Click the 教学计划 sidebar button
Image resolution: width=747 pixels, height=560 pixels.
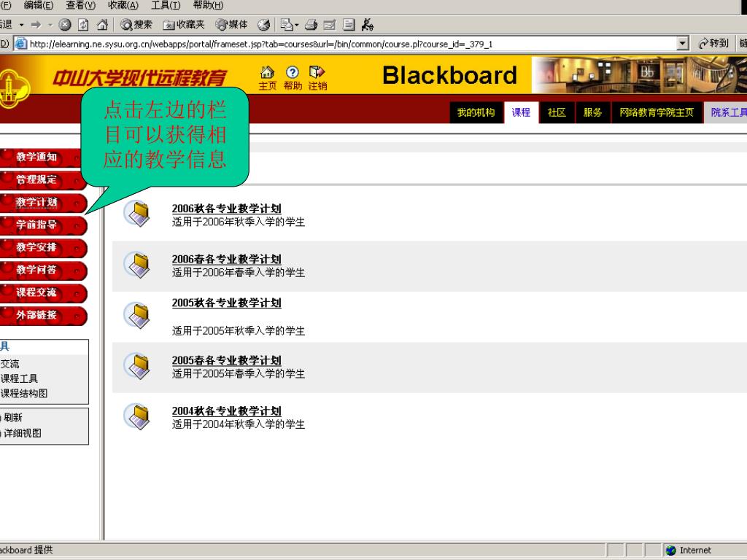tap(42, 203)
